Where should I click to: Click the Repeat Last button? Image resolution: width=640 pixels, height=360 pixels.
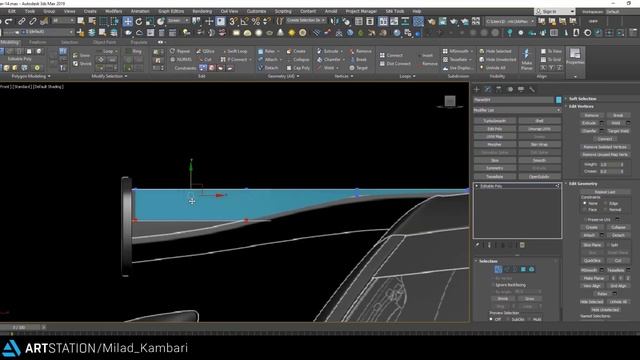point(604,192)
